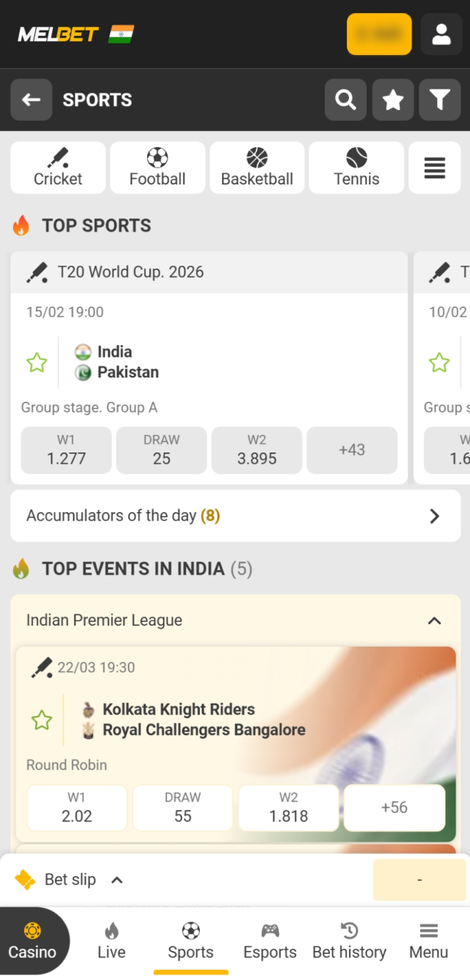Select the Basketball sport category
This screenshot has width=470, height=980.
(257, 168)
